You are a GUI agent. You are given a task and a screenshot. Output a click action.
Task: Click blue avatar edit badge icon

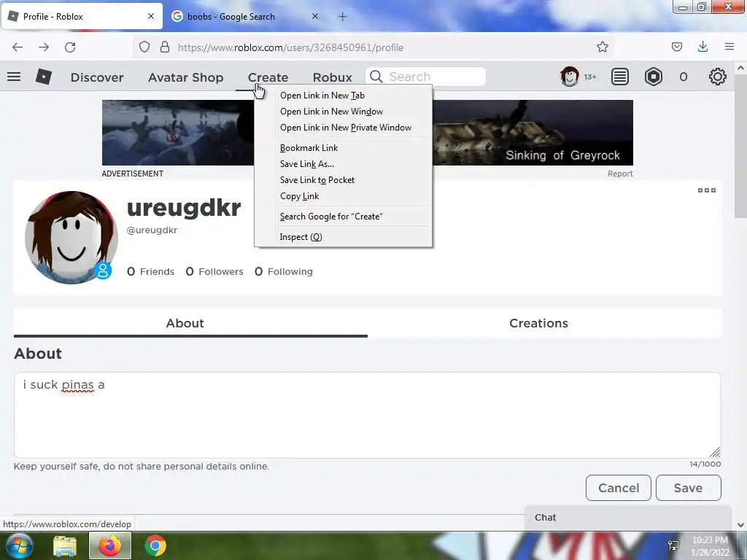[102, 271]
